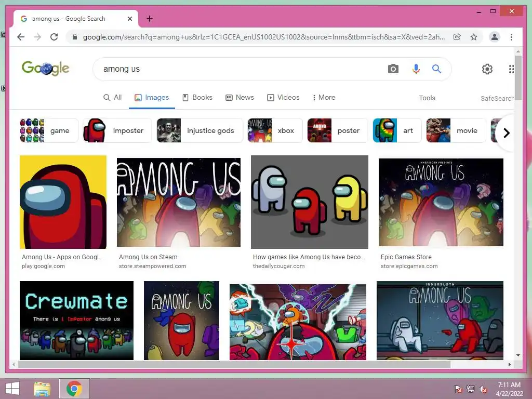Click Among Us - Apps on Google title
The height and width of the screenshot is (399, 532).
tap(62, 257)
